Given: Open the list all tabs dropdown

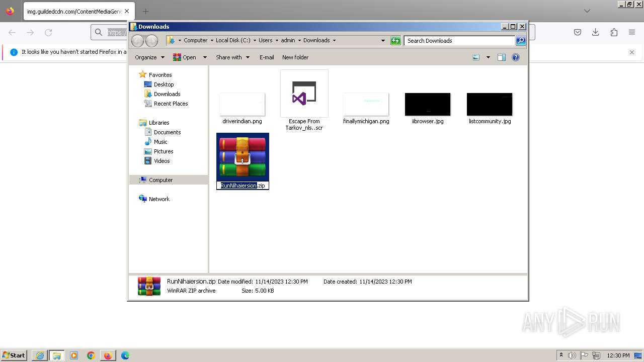Looking at the screenshot, I should pos(587,11).
